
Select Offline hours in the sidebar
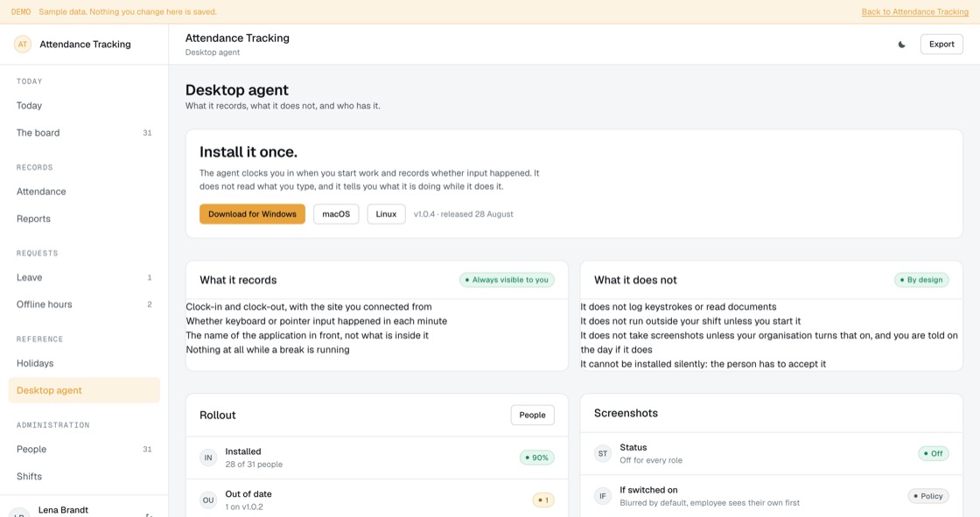[84, 304]
